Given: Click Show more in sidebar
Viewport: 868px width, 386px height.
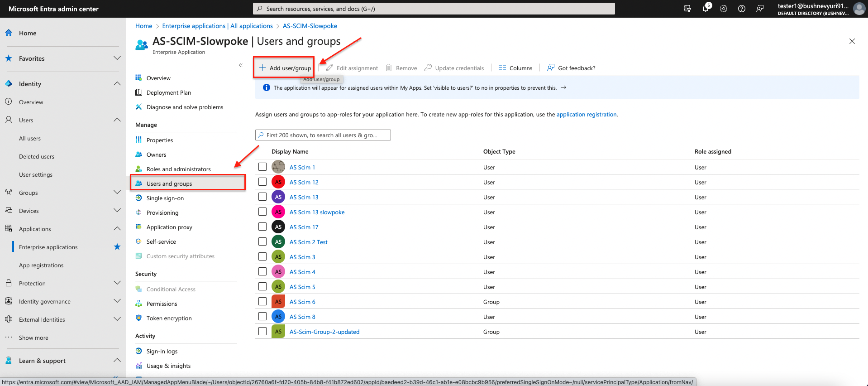Looking at the screenshot, I should pyautogui.click(x=33, y=338).
